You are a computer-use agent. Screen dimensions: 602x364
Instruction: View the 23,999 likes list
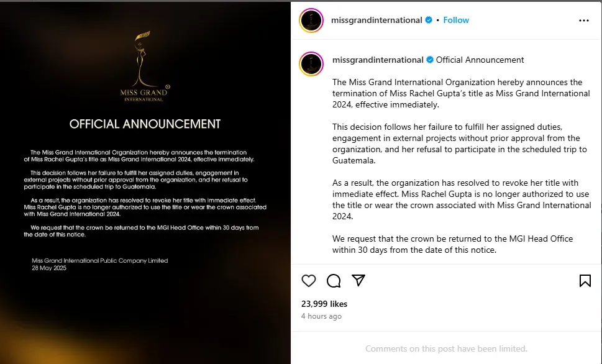(x=324, y=304)
